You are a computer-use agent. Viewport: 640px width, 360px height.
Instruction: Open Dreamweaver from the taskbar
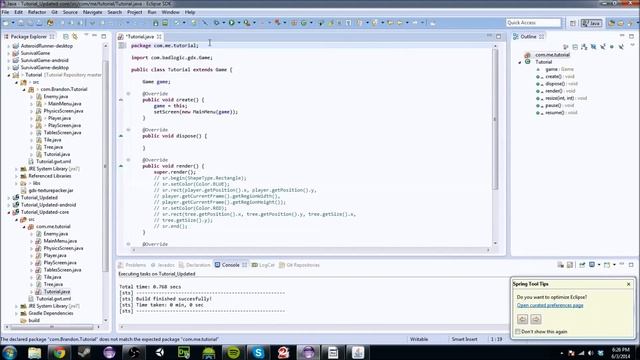click(x=184, y=352)
